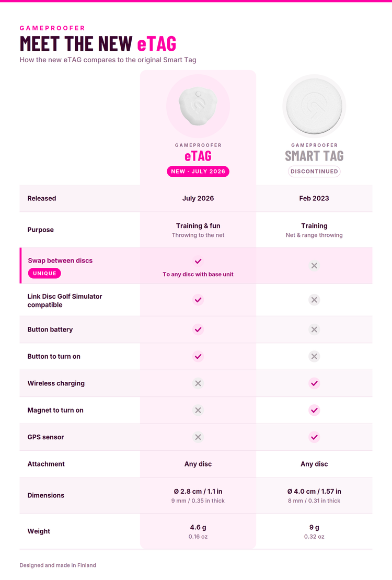Click eTAG checkmark for Button to turn on

pyautogui.click(x=198, y=357)
